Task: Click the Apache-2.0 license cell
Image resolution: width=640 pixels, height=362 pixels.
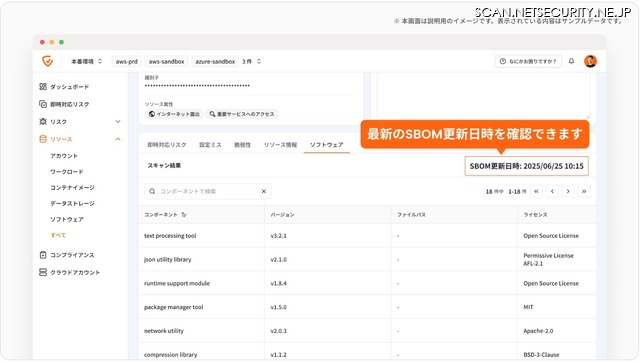Action: (538, 331)
